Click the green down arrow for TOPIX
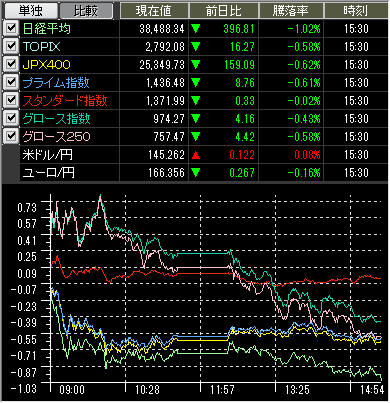Screen dimensions: 390x403 [196, 47]
